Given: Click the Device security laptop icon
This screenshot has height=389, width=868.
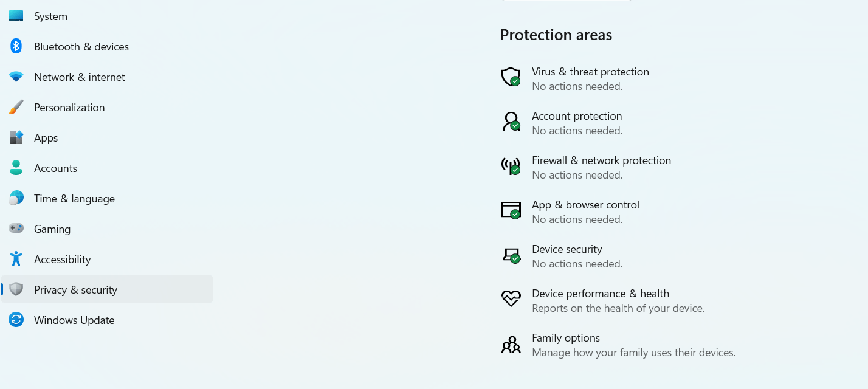Looking at the screenshot, I should point(511,255).
